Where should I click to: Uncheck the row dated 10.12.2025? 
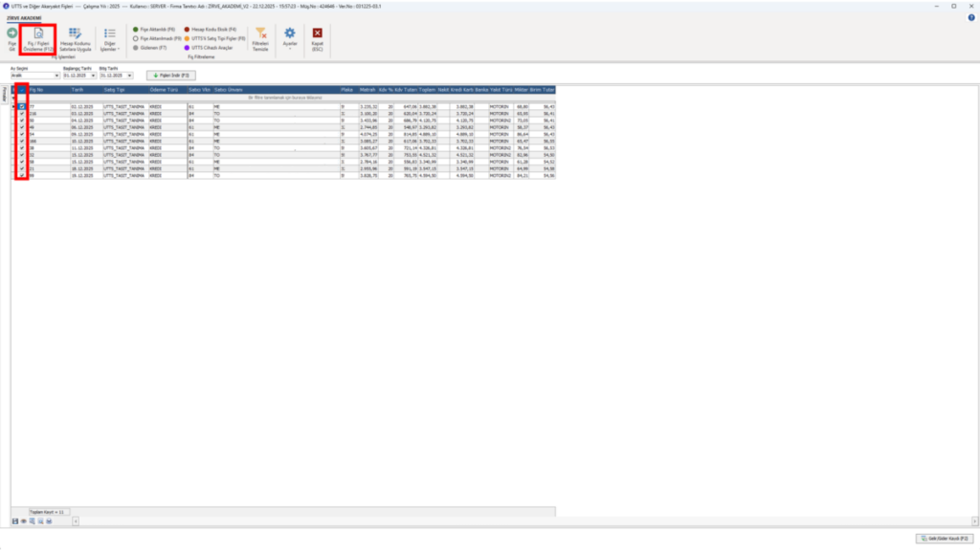tap(22, 142)
